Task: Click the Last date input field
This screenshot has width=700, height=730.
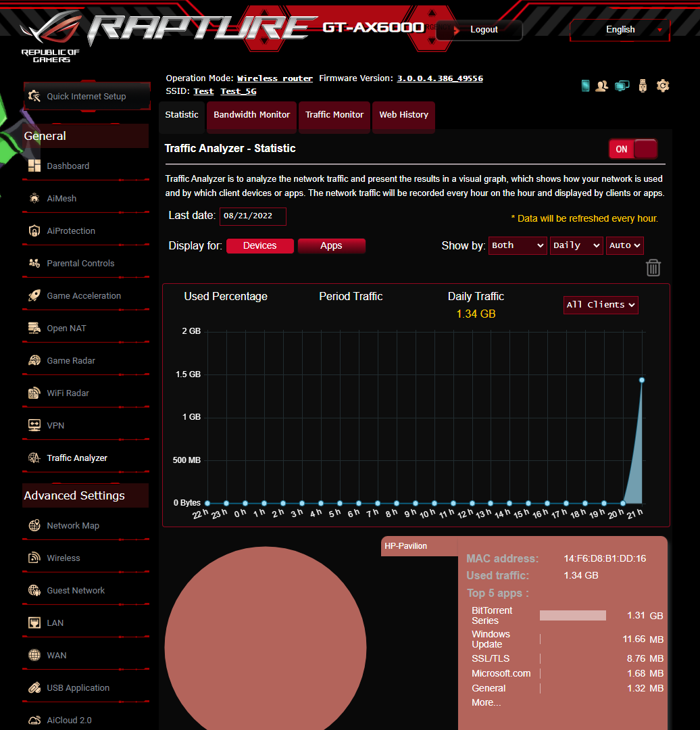Action: [x=253, y=216]
